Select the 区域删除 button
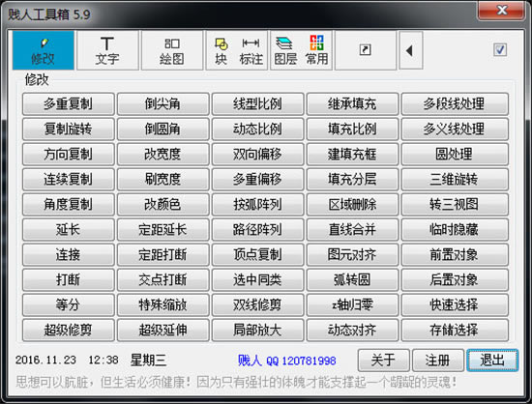This screenshot has height=404, width=532. click(x=352, y=204)
